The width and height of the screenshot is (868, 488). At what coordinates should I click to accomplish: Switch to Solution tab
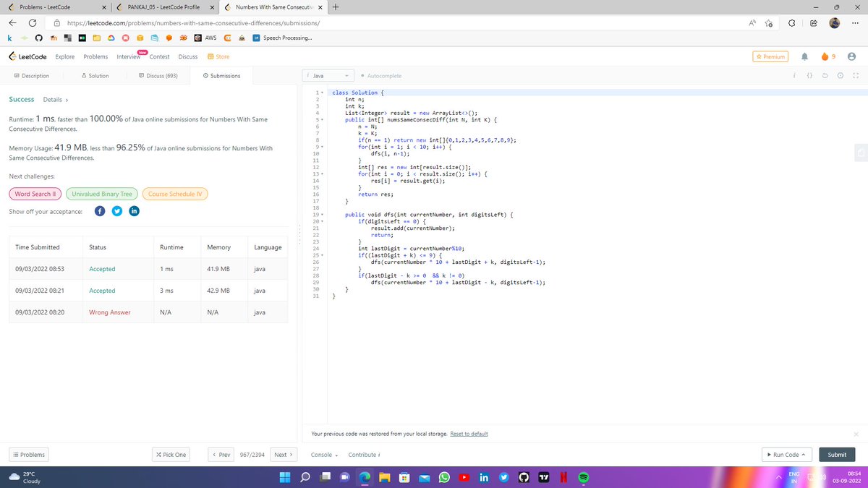95,76
